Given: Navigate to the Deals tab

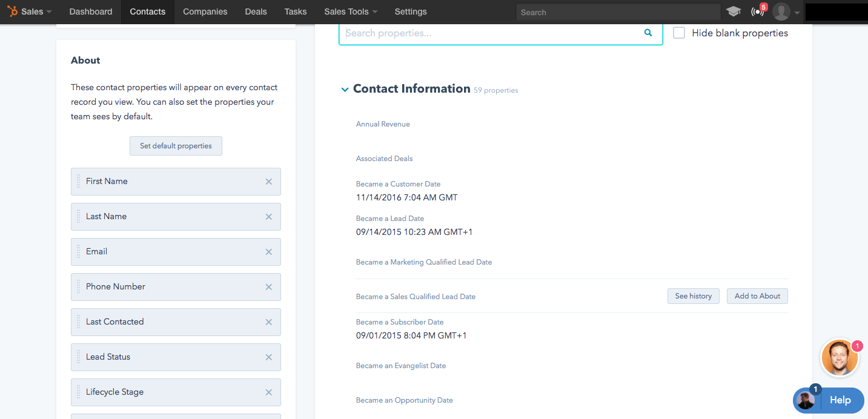Looking at the screenshot, I should 256,12.
